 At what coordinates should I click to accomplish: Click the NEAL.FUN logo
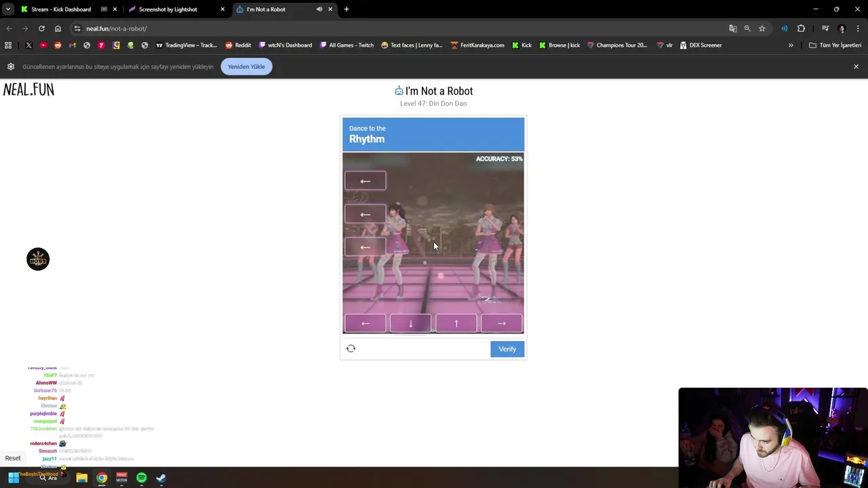(28, 89)
